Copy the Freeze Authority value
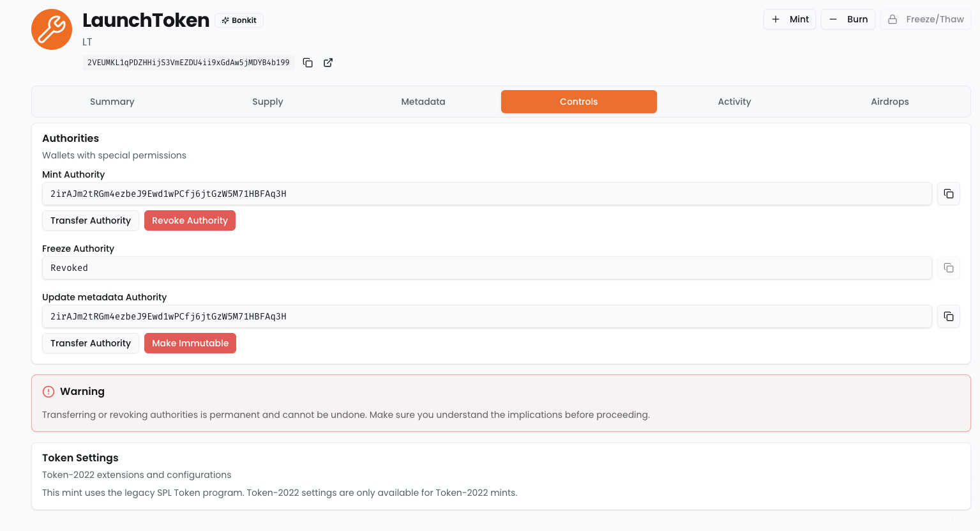 tap(948, 268)
